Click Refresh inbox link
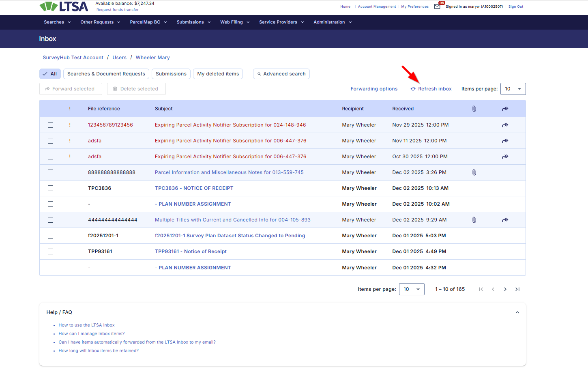 431,89
